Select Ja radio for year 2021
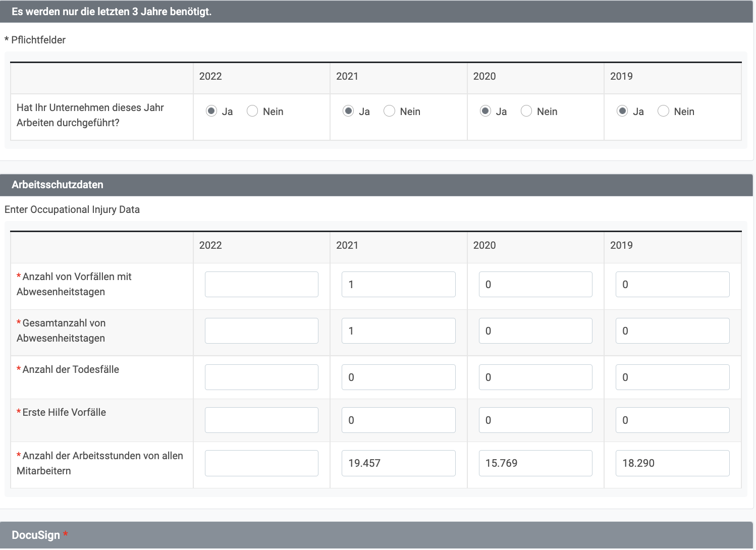Viewport: 756px width, 550px height. pyautogui.click(x=348, y=111)
